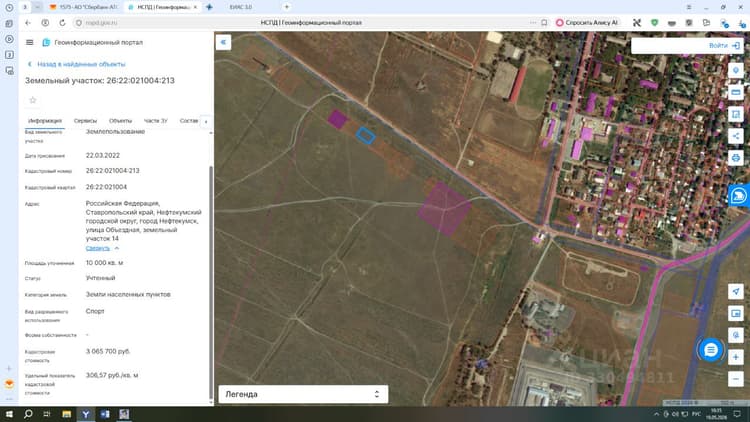The width and height of the screenshot is (750, 422).
Task: Collapse address with Свернуть link
Action: pos(98,248)
